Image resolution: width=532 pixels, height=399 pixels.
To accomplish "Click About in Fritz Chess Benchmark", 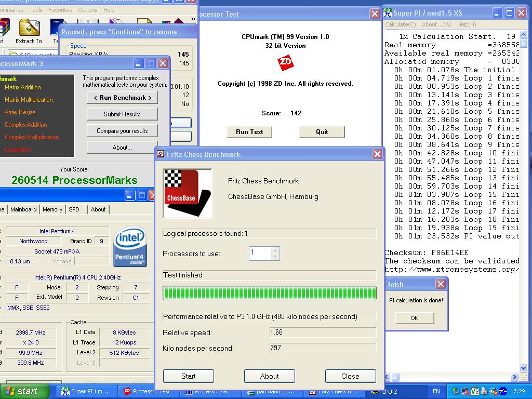I will [270, 376].
